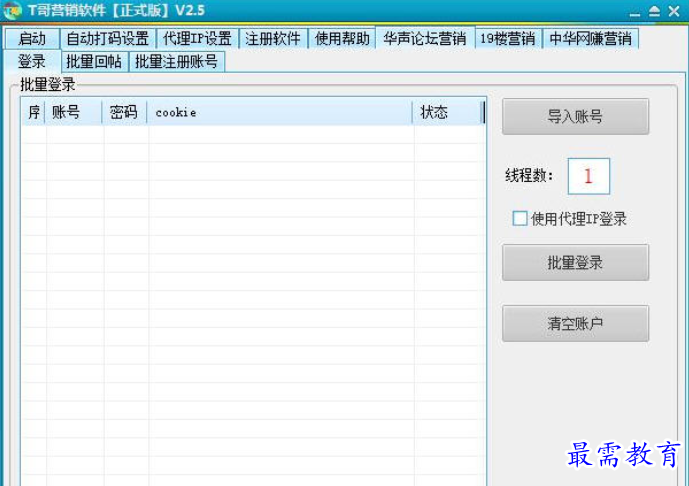Screen dimensions: 689x486
Task: Open the 批量注册账号 sub-tab
Action: coord(177,62)
